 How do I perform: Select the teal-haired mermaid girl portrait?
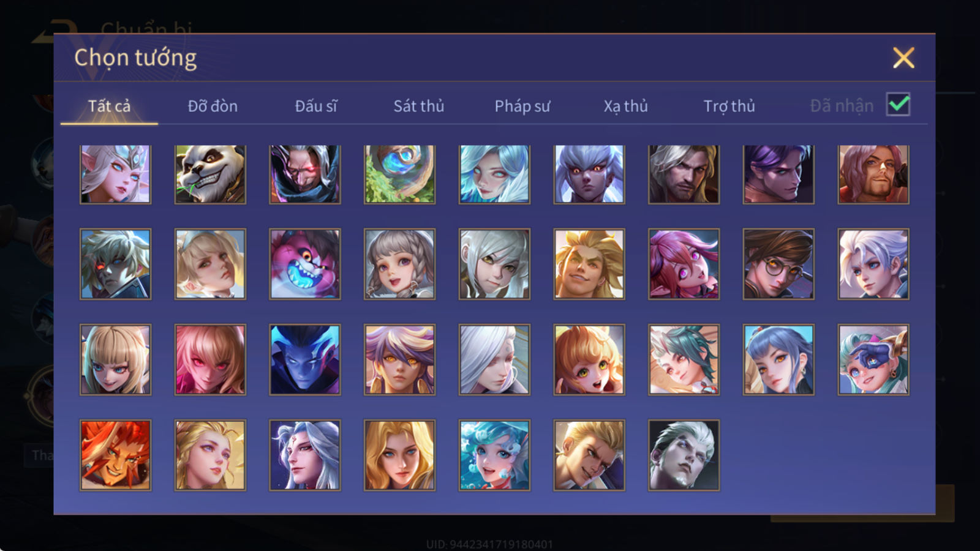(x=494, y=455)
